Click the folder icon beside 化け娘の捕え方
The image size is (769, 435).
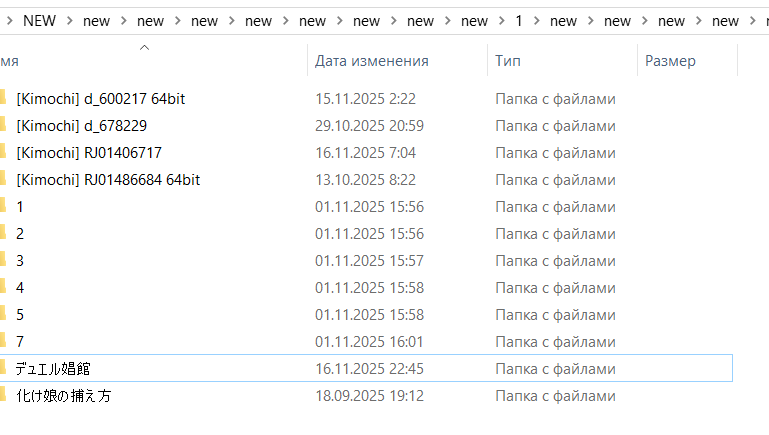pyautogui.click(x=3, y=395)
